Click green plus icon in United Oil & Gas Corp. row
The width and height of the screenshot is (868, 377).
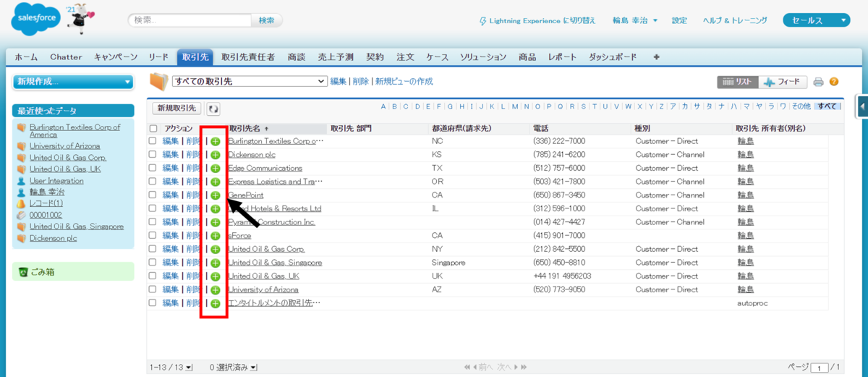point(216,249)
